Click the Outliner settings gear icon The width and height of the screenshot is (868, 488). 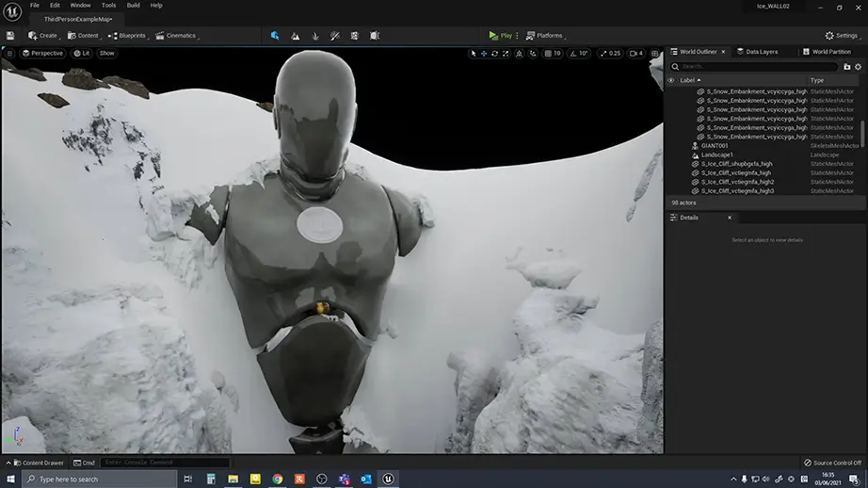tap(858, 67)
